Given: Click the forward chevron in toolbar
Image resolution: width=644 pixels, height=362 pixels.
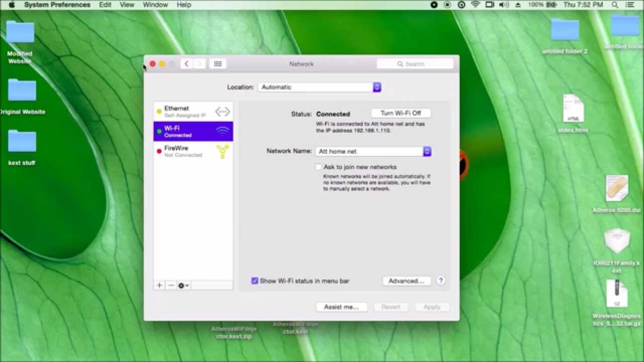Looking at the screenshot, I should click(x=199, y=64).
